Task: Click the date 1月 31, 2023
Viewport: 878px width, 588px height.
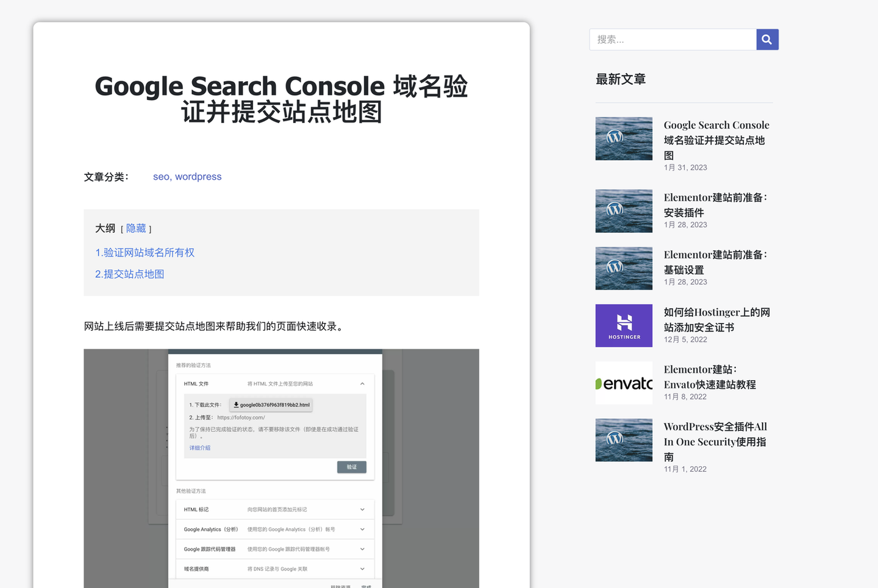Action: 685,168
